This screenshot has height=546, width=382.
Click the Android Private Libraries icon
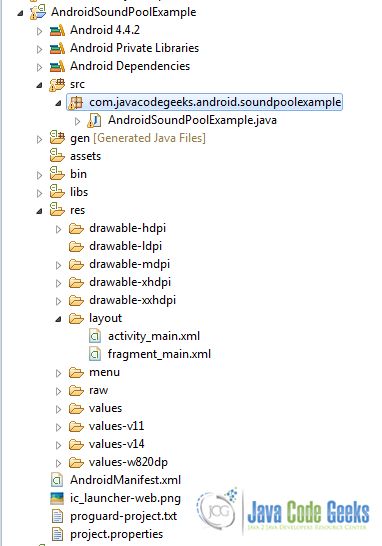tap(57, 48)
